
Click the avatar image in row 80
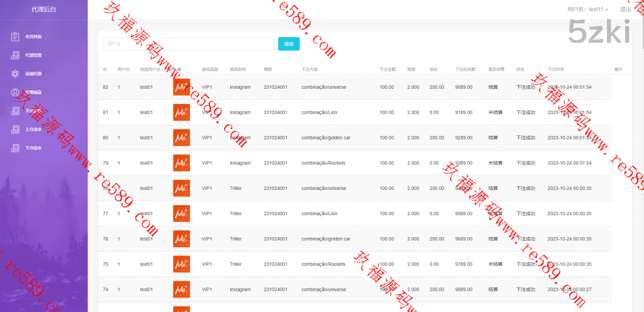click(181, 138)
